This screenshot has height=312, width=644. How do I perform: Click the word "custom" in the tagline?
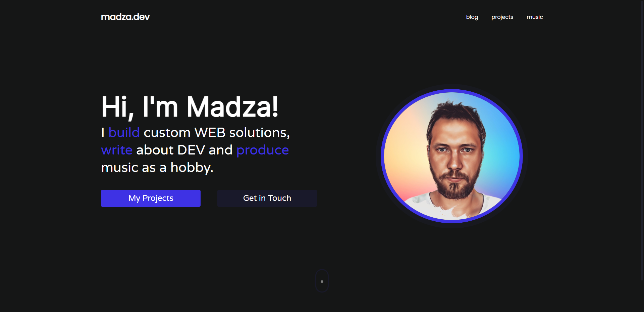coord(167,133)
